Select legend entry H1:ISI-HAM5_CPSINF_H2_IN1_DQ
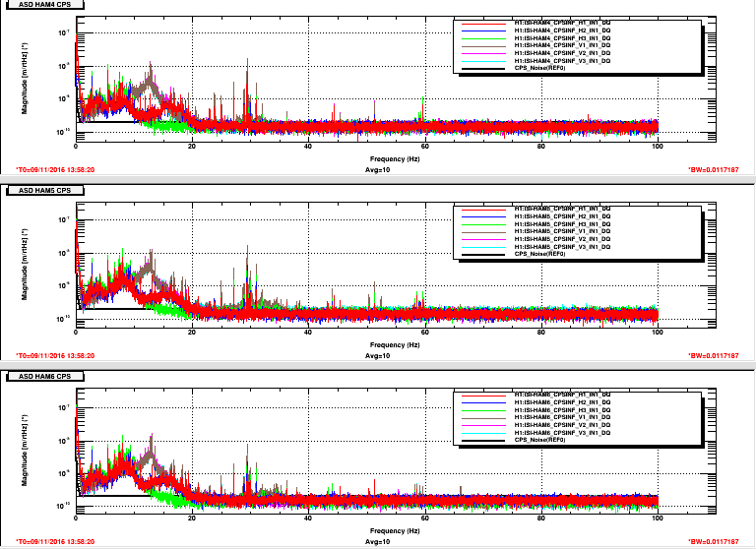The image size is (756, 549). [562, 216]
